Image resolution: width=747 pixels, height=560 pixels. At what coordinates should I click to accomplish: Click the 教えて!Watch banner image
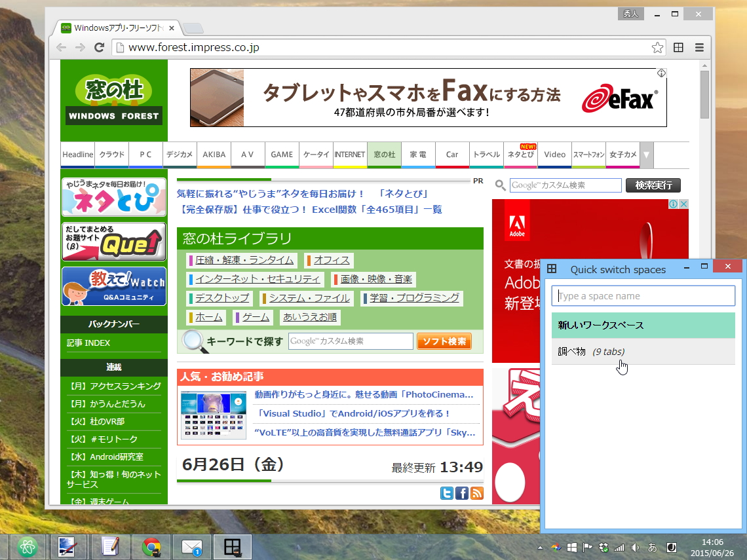114,286
